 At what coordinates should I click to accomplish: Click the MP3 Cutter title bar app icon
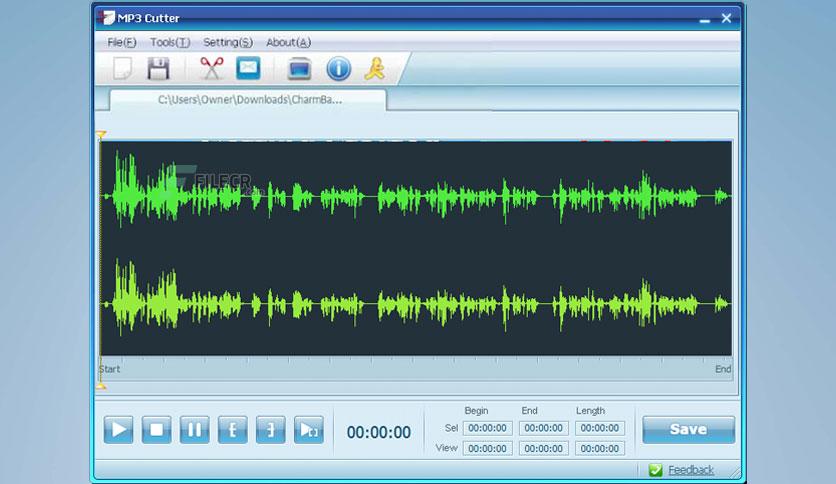point(106,18)
